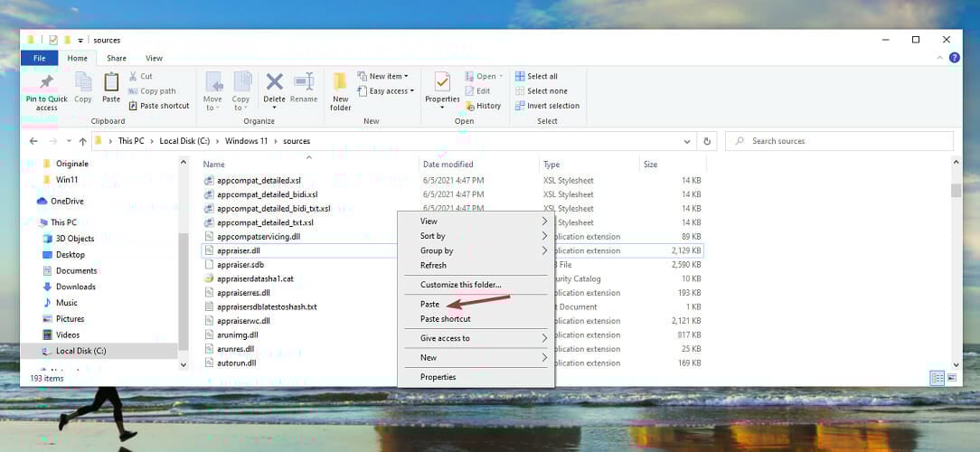Open the Easy access dropdown
The width and height of the screenshot is (980, 452).
coord(386,91)
